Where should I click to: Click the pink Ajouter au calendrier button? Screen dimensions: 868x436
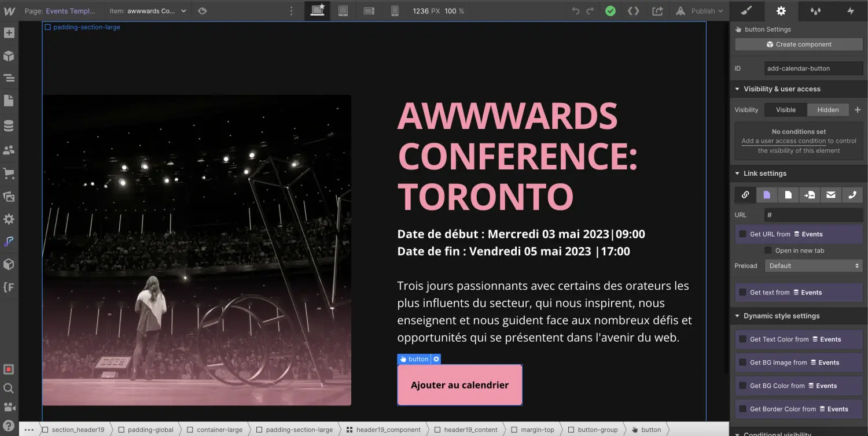coord(459,385)
